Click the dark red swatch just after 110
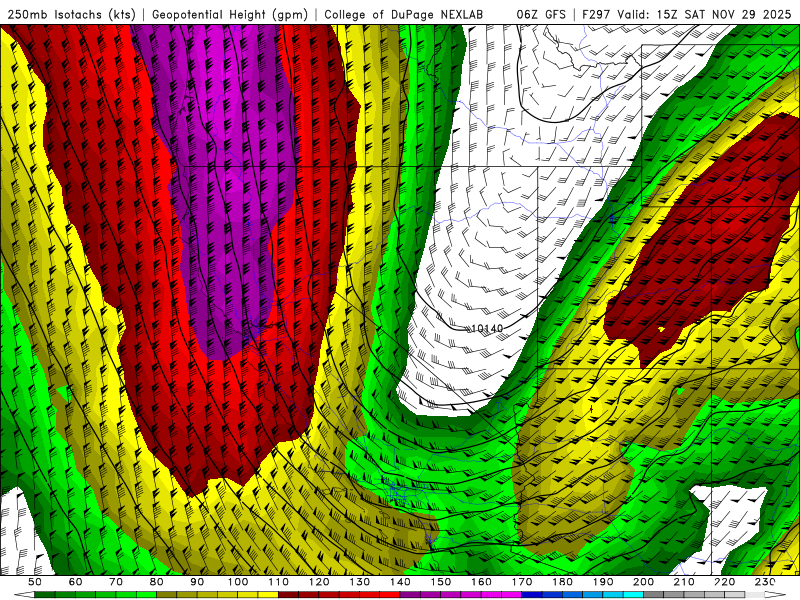800x600 pixels. click(288, 594)
